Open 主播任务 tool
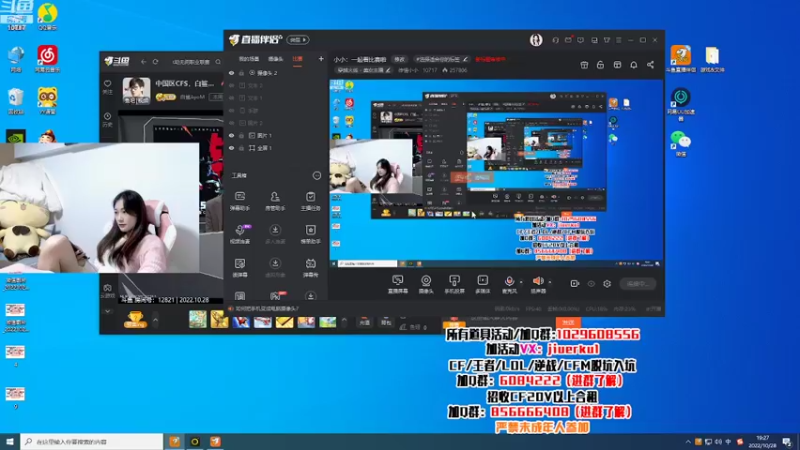The width and height of the screenshot is (800, 450). click(x=310, y=201)
